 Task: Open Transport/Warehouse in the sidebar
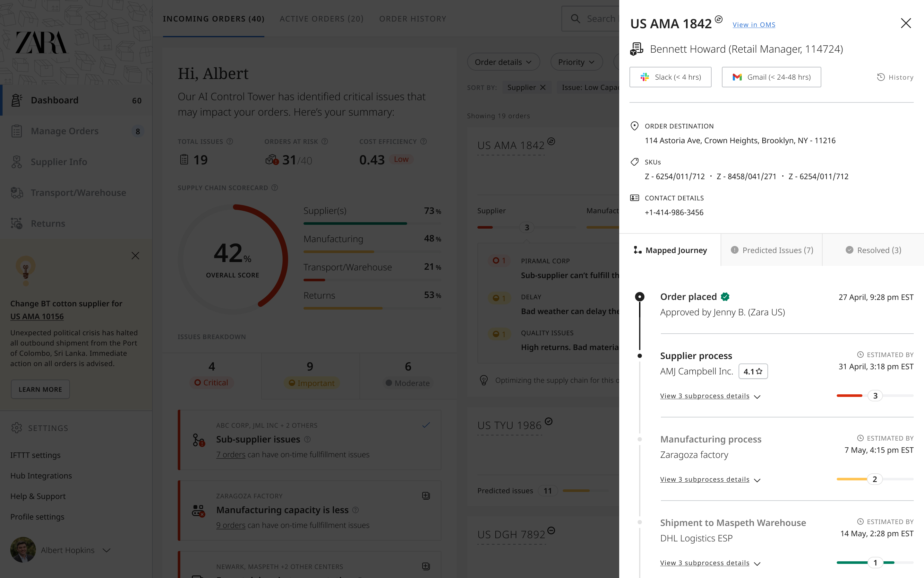click(x=76, y=193)
